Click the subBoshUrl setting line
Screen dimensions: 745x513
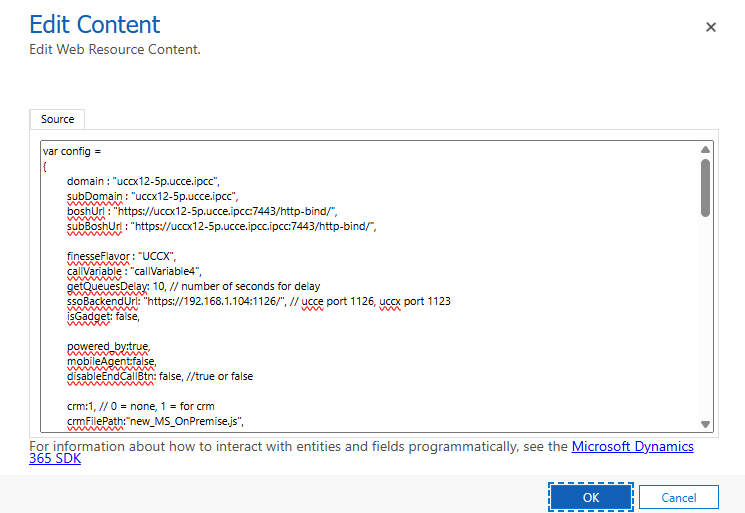[x=220, y=226]
